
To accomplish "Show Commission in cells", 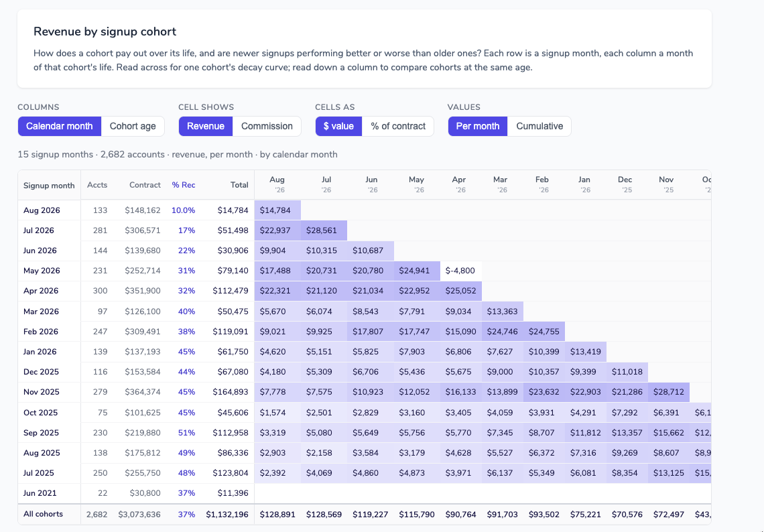I will pyautogui.click(x=267, y=126).
